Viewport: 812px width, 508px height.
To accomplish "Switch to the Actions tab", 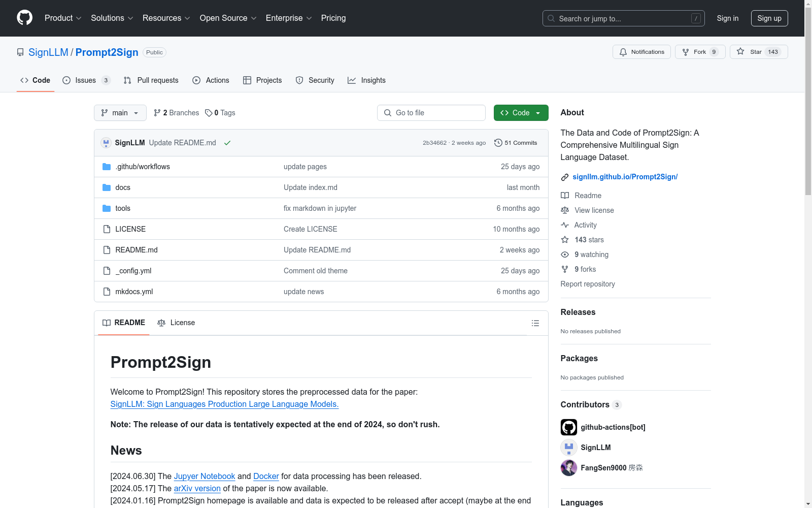I will (211, 80).
